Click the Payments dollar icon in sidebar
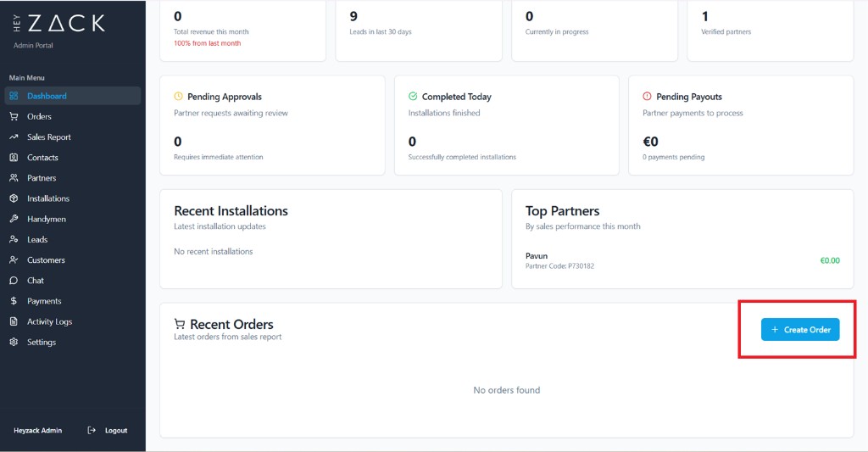The height and width of the screenshot is (452, 868). (x=14, y=301)
